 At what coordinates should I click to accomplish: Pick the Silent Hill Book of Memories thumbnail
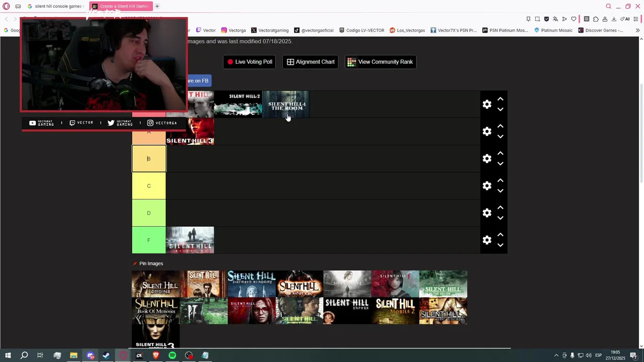click(x=156, y=311)
